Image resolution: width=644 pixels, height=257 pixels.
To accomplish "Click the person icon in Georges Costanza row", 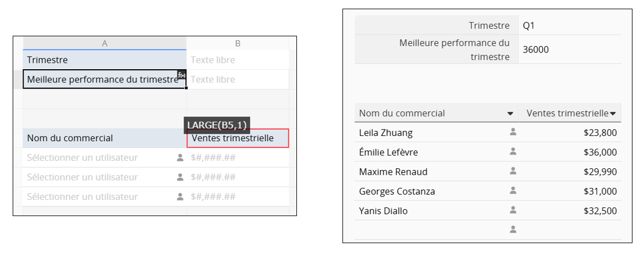I will click(x=513, y=191).
